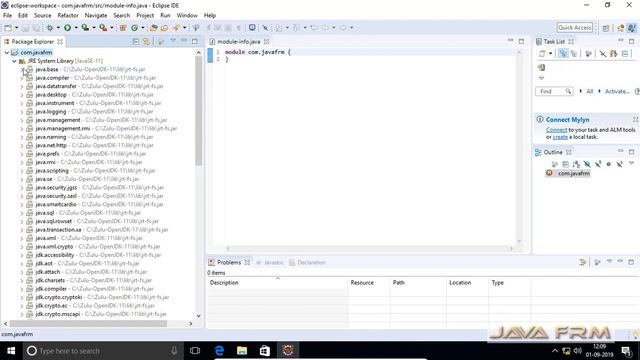Close the Connect Mylyn notification
The image size is (640, 360).
pos(636,120)
